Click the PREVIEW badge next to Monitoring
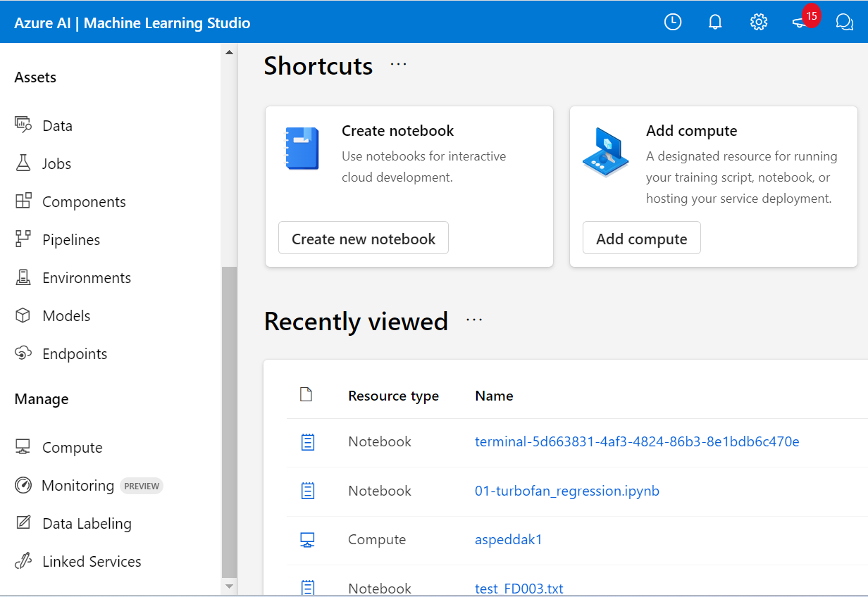Image resolution: width=868 pixels, height=597 pixels. click(142, 486)
